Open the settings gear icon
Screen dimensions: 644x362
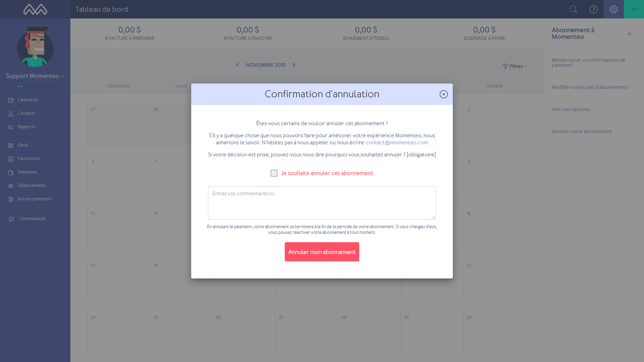pos(613,9)
